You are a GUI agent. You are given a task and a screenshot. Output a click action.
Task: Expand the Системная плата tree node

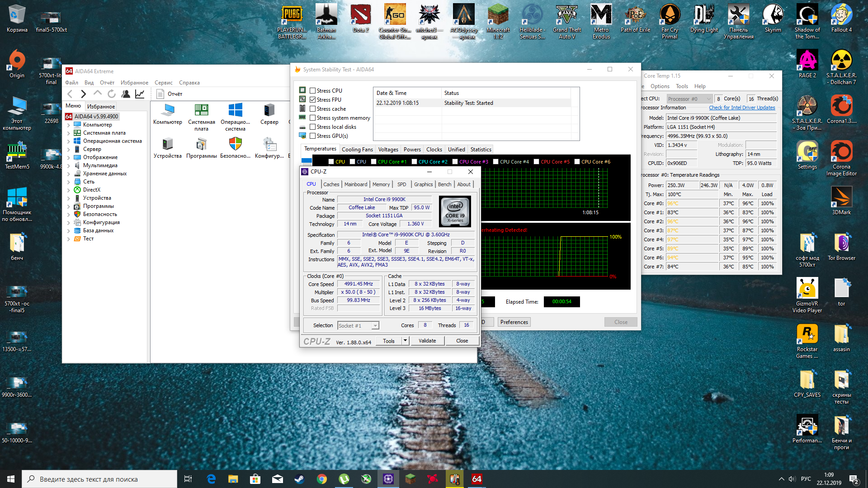point(69,133)
